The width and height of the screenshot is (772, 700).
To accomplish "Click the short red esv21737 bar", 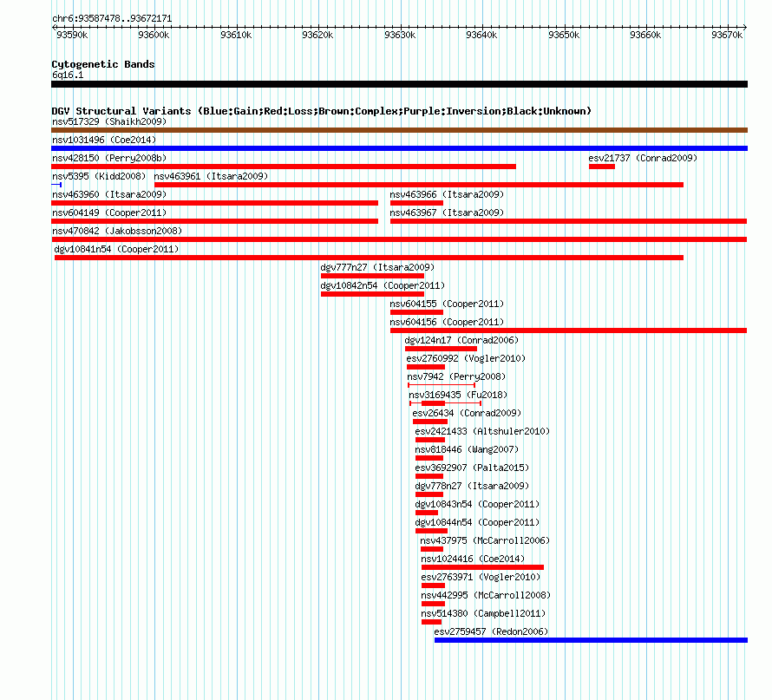I will coord(602,167).
